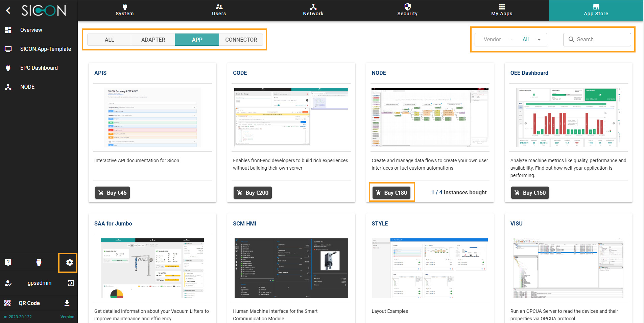644x323 pixels.
Task: Download the QR Code via download icon
Action: (67, 303)
